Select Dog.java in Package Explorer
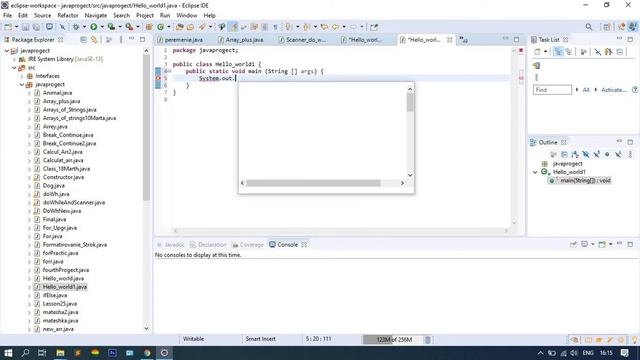Viewport: 640px width, 360px height. coord(53,186)
